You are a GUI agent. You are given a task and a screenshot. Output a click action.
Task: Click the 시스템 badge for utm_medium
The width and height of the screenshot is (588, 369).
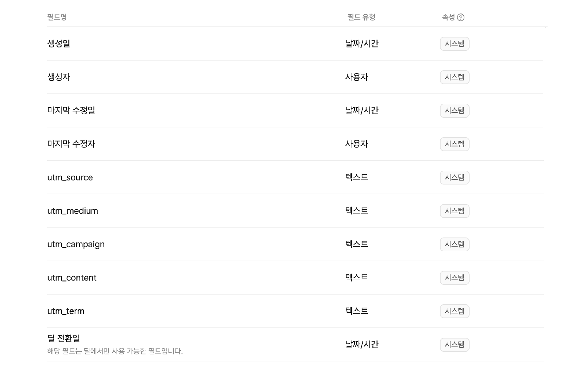454,211
